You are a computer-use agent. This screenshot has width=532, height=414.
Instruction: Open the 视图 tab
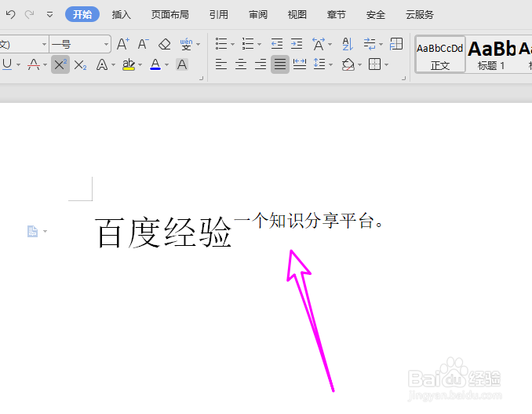[297, 15]
